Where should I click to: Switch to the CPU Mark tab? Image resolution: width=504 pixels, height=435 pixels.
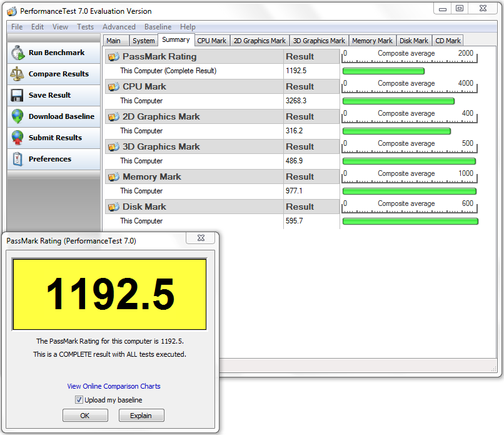212,41
